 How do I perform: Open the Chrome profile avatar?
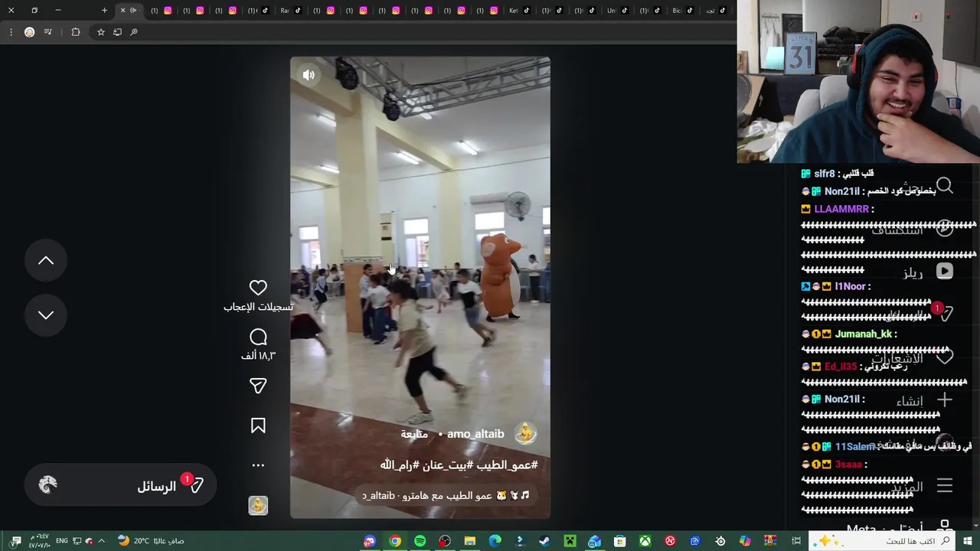pos(30,32)
